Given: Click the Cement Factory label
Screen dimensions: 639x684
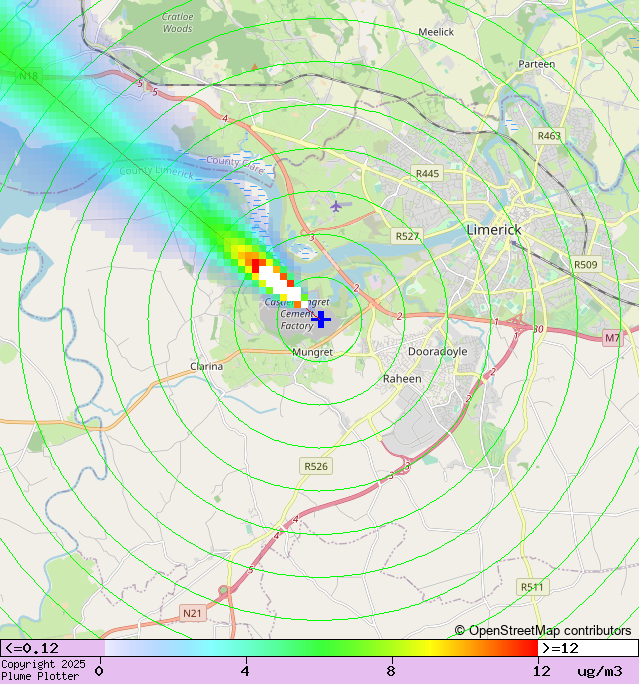Looking at the screenshot, I should click(297, 320).
